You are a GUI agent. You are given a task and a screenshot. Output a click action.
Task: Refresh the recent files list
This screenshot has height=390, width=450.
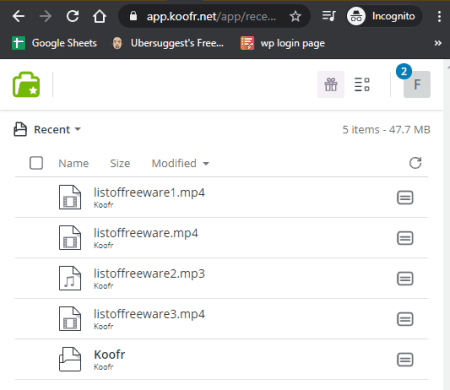415,163
